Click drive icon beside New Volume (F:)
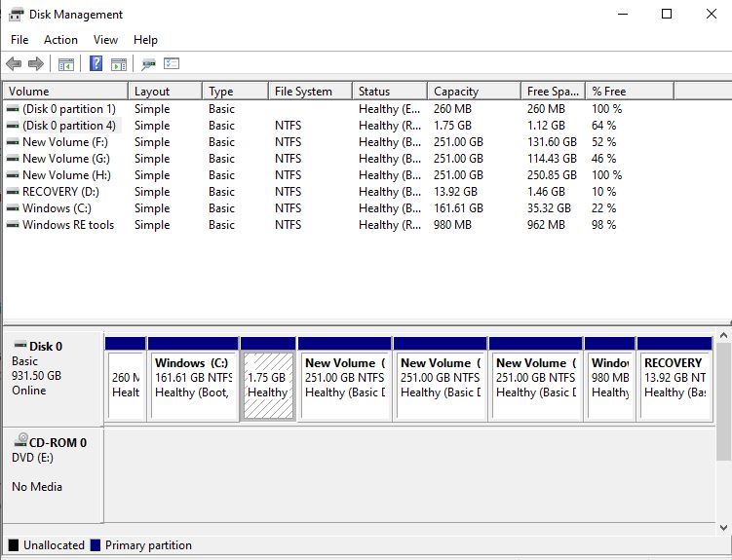732x560 pixels. (x=13, y=142)
